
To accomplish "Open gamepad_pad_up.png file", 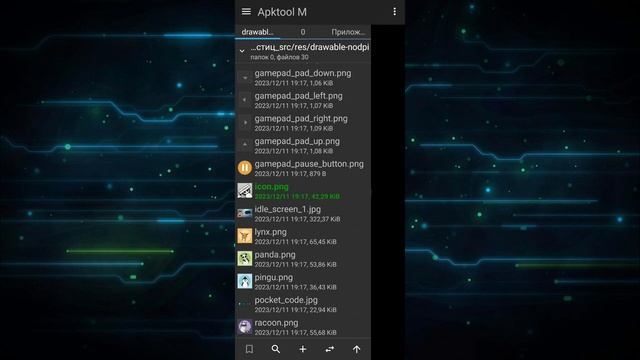I will (303, 145).
